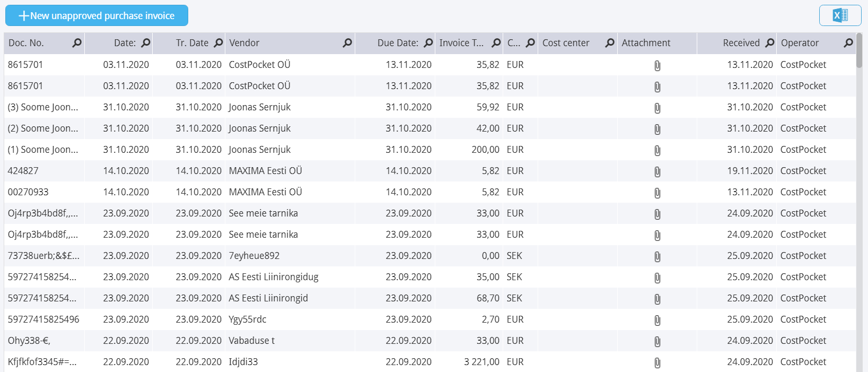This screenshot has height=372, width=868.
Task: Click received date 19.11.2020
Action: click(750, 171)
